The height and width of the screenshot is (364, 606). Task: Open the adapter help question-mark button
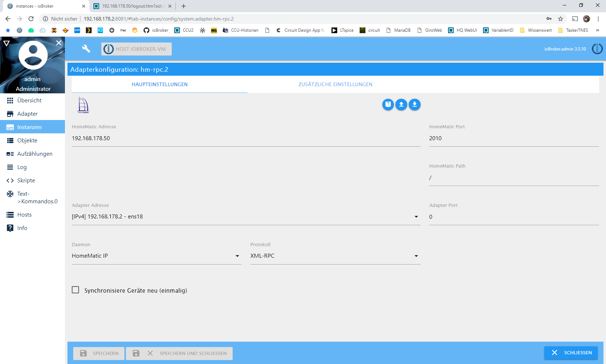coord(388,105)
